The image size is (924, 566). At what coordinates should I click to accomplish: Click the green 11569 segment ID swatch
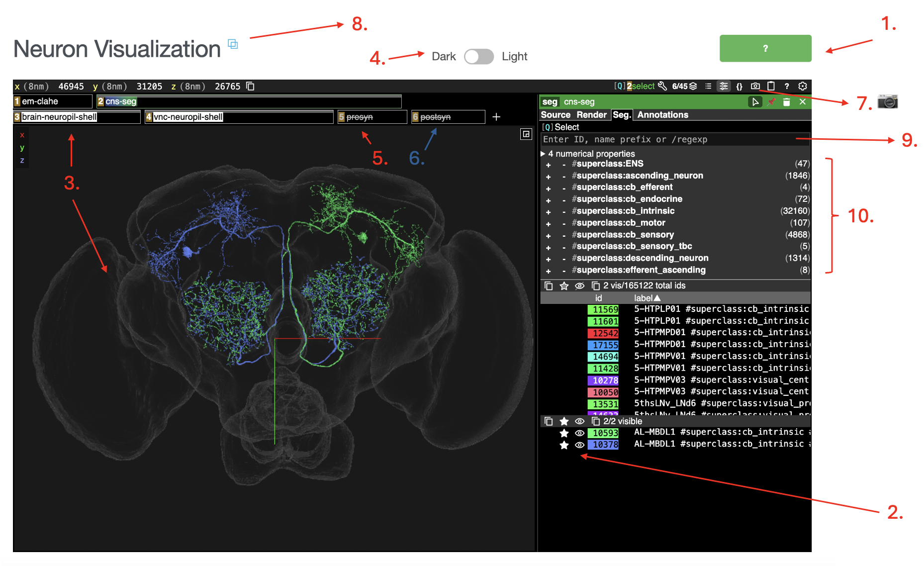603,309
